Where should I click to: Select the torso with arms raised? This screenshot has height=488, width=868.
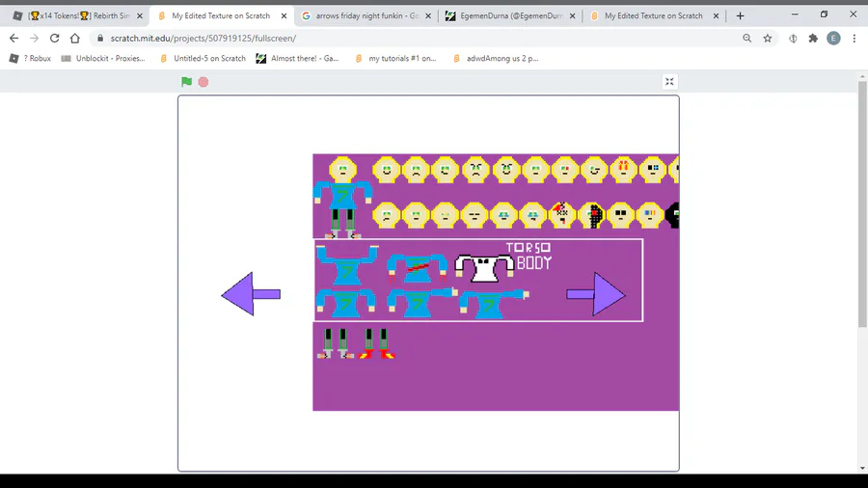coord(347,264)
